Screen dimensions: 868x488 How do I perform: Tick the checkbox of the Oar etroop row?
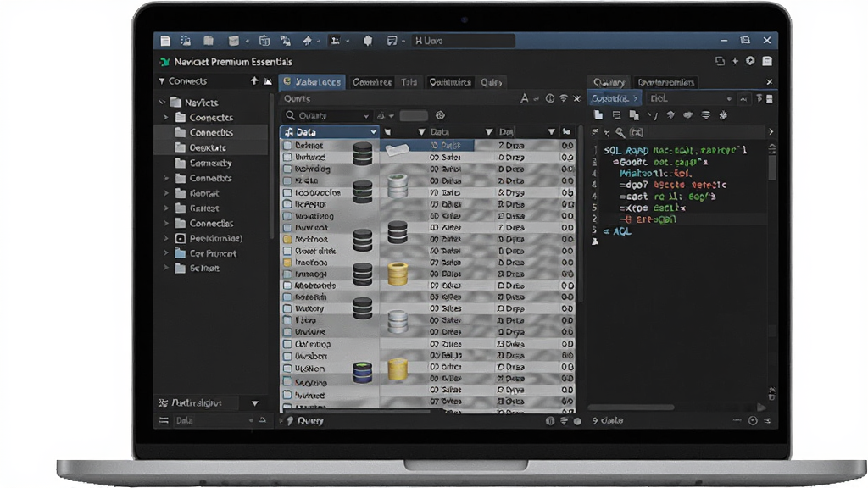tap(287, 344)
